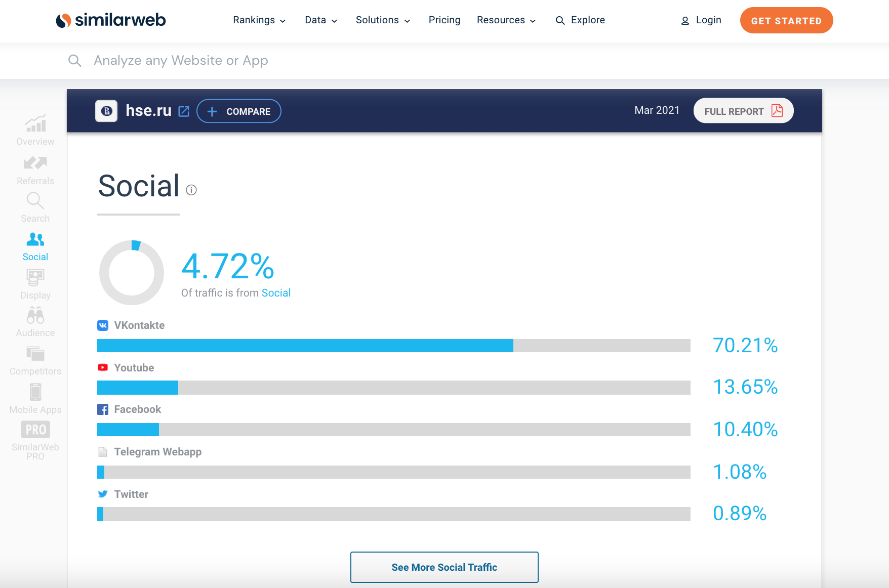Click the hse.ru site favicon
This screenshot has height=588, width=889.
[x=106, y=111]
